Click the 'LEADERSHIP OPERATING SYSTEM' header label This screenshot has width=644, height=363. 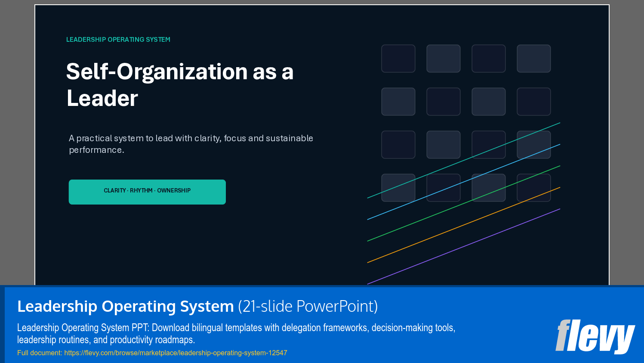tap(118, 40)
